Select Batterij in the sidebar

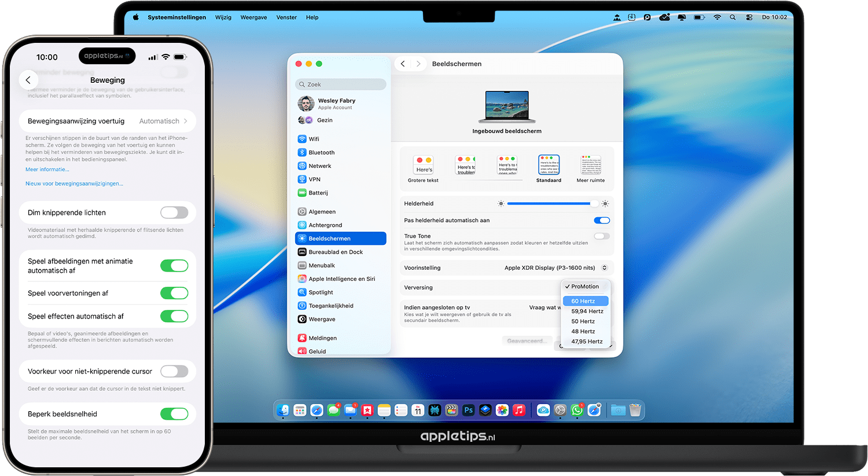click(x=340, y=192)
